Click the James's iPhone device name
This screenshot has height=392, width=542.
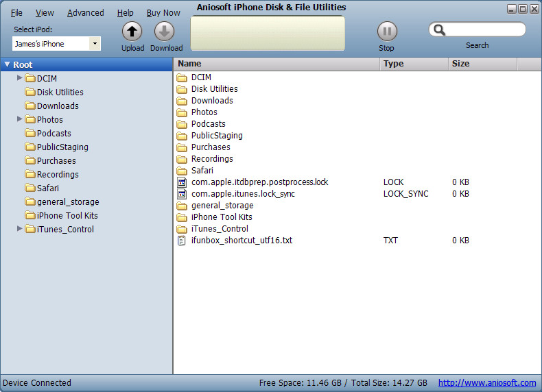[x=39, y=44]
